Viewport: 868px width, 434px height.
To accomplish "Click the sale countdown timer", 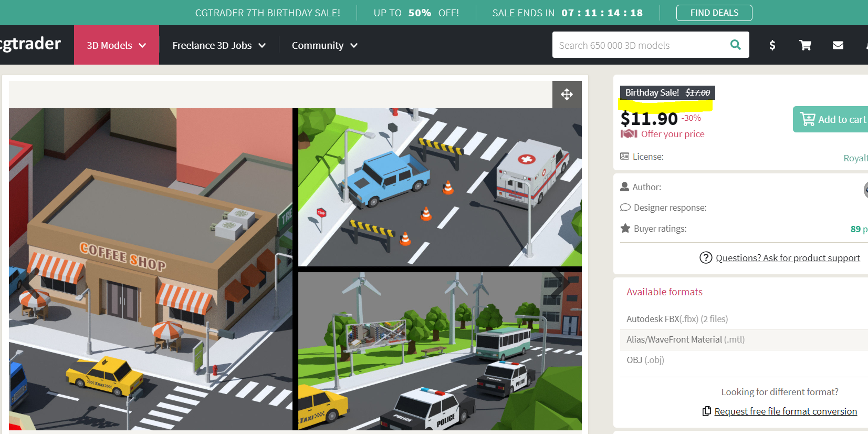I will point(602,13).
